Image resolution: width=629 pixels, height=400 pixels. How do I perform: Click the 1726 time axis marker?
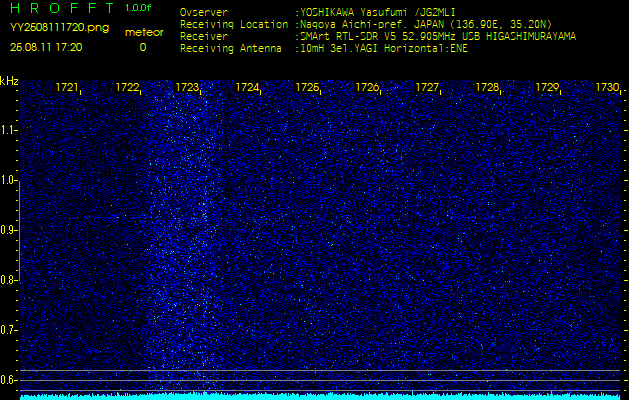[367, 87]
